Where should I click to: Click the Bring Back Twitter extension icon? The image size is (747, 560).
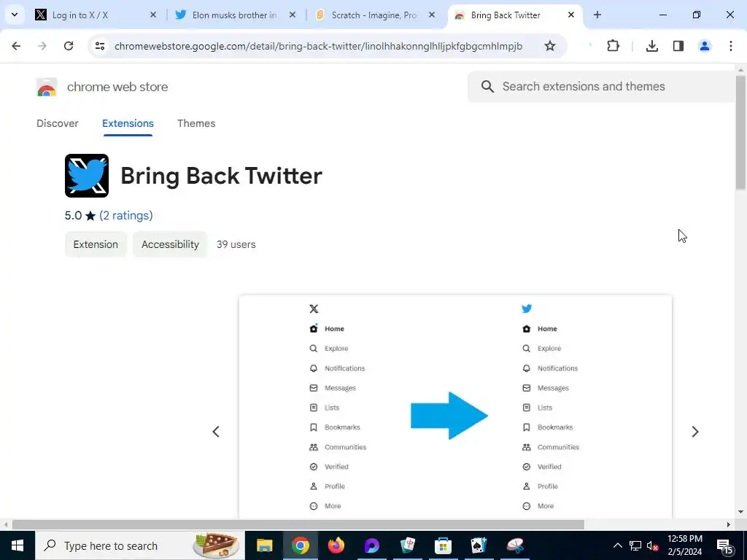[x=87, y=176]
